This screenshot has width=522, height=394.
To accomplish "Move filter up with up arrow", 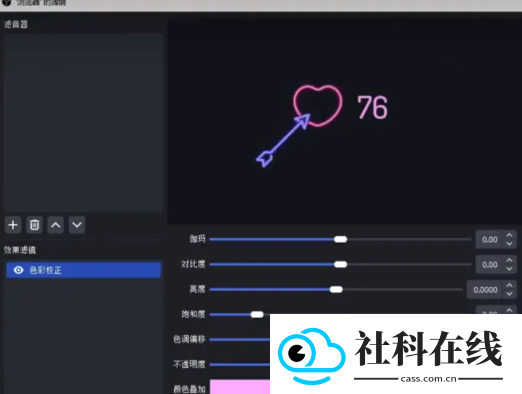I will click(56, 225).
